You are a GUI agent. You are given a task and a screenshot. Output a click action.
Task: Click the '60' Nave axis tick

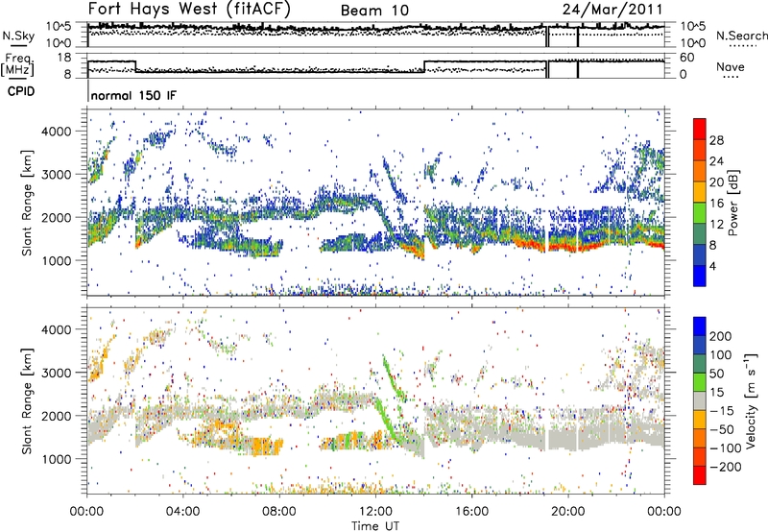[x=687, y=58]
